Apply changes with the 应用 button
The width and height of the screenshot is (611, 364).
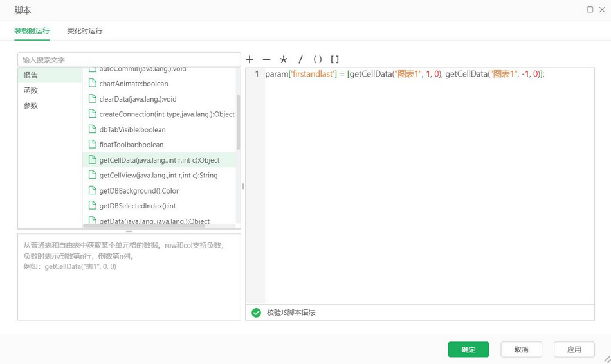pos(574,350)
